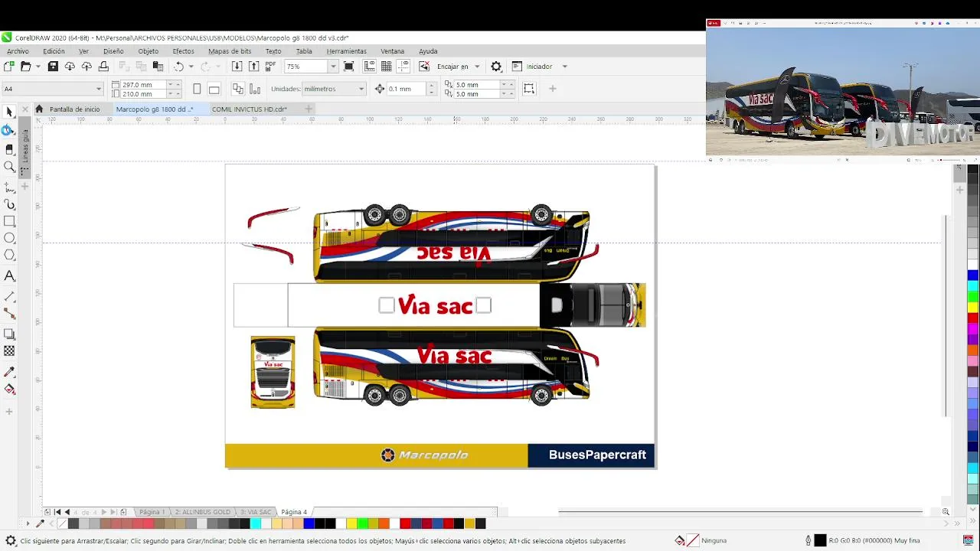
Task: Go to page tab 2: ALLINBUS GOLD
Action: (202, 512)
